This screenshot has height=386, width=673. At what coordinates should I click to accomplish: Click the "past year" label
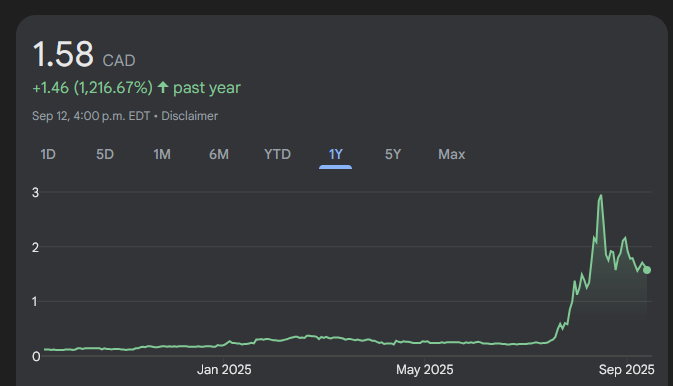click(x=207, y=88)
